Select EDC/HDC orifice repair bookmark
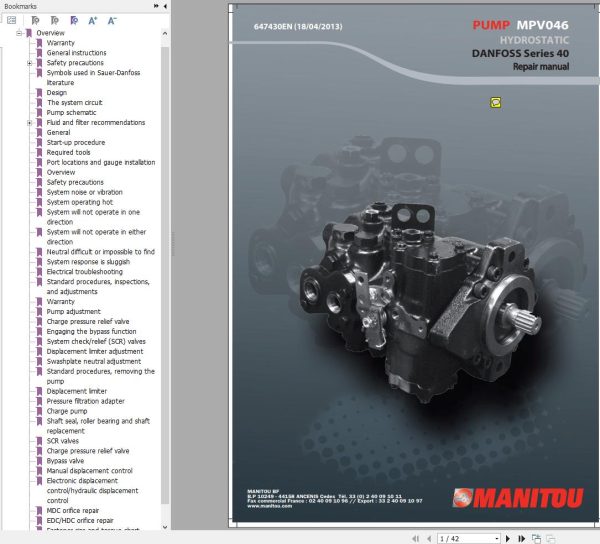The image size is (600, 544). click(x=80, y=520)
